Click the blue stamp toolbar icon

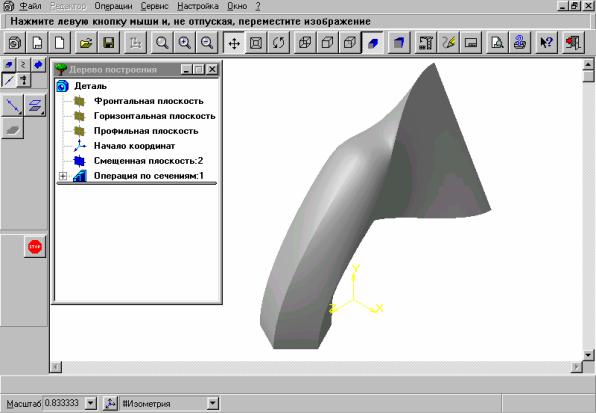(520, 43)
